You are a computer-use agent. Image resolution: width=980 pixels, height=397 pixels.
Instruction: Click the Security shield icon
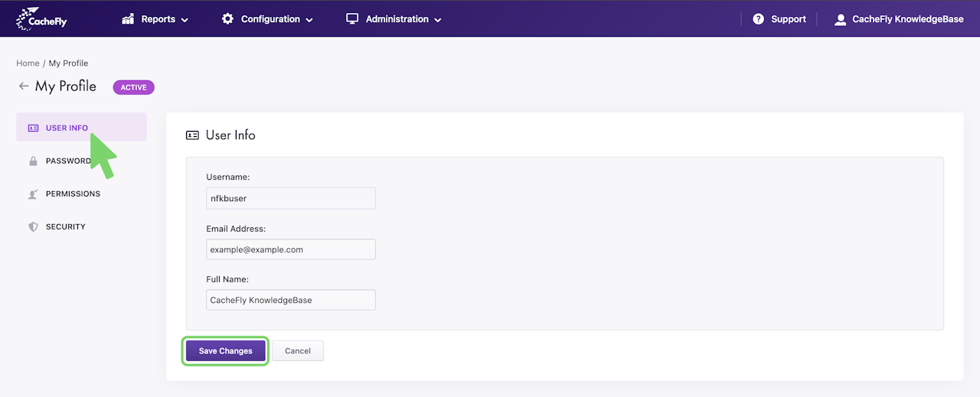(x=33, y=227)
